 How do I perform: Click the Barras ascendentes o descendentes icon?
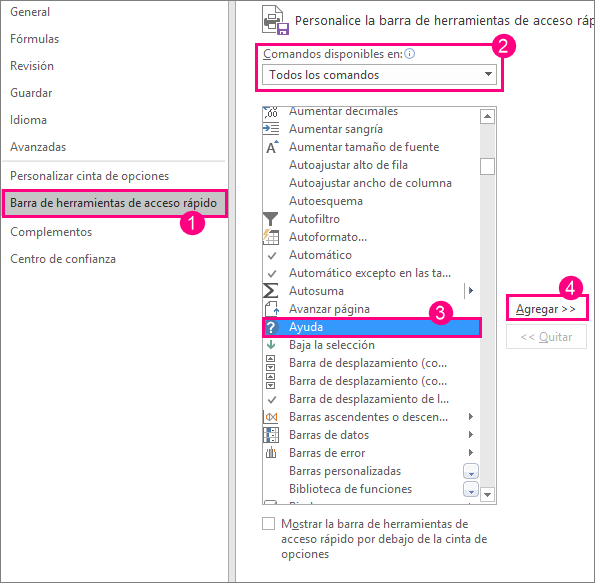coord(271,417)
